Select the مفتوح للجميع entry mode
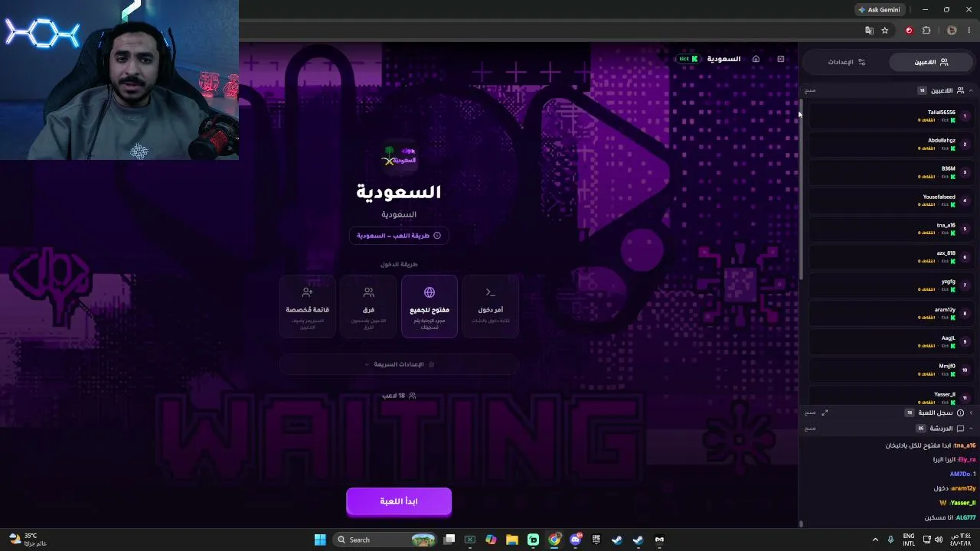 [430, 306]
